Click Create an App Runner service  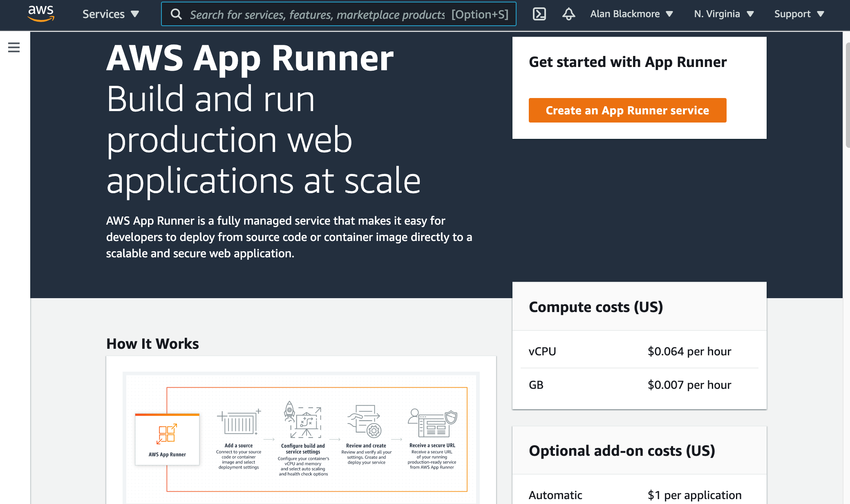pos(628,110)
